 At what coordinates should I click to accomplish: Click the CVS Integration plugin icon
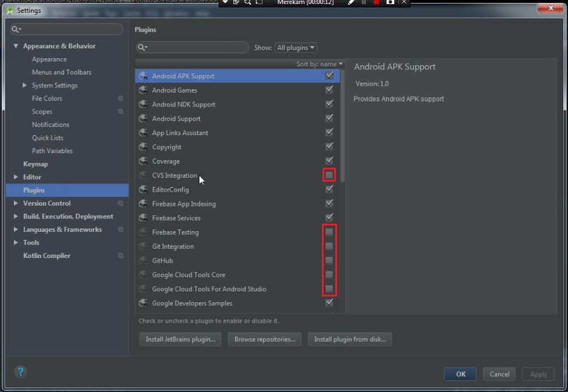pos(143,175)
